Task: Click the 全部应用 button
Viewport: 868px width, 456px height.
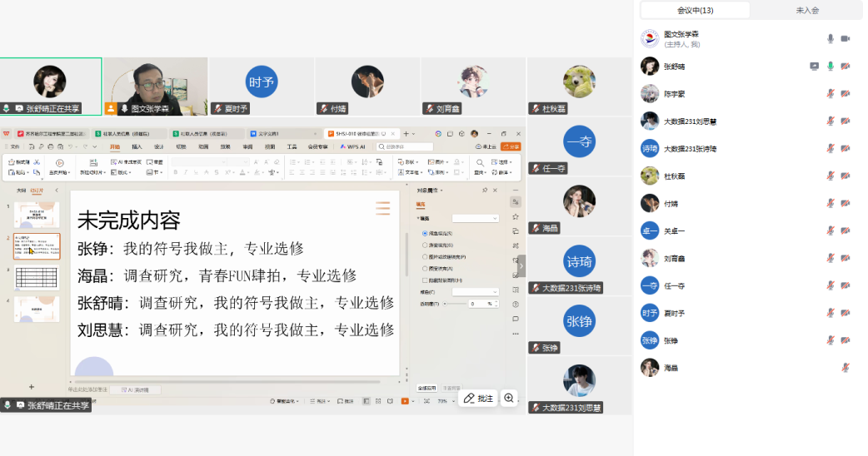Action: pyautogui.click(x=427, y=388)
